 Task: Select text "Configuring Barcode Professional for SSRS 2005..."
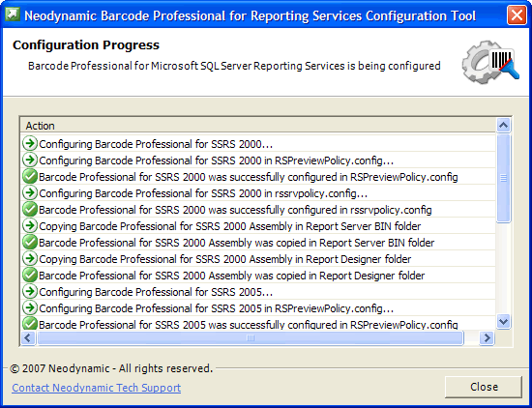pyautogui.click(x=156, y=292)
